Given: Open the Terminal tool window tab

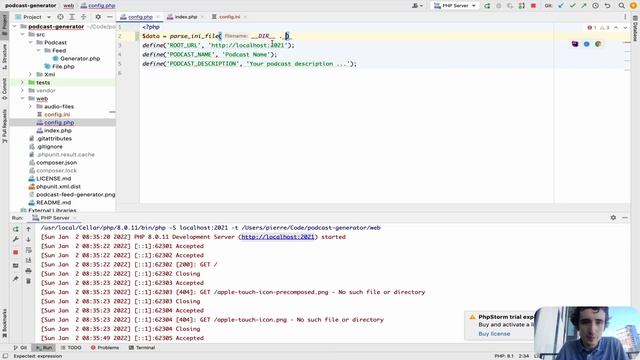Looking at the screenshot, I should click(142, 348).
